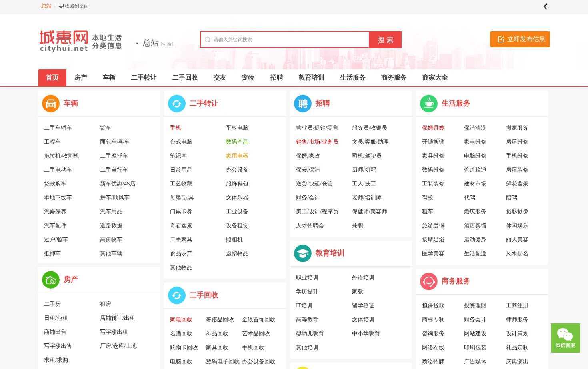Click the red 搜索 button
This screenshot has width=588, height=369.
click(x=385, y=40)
